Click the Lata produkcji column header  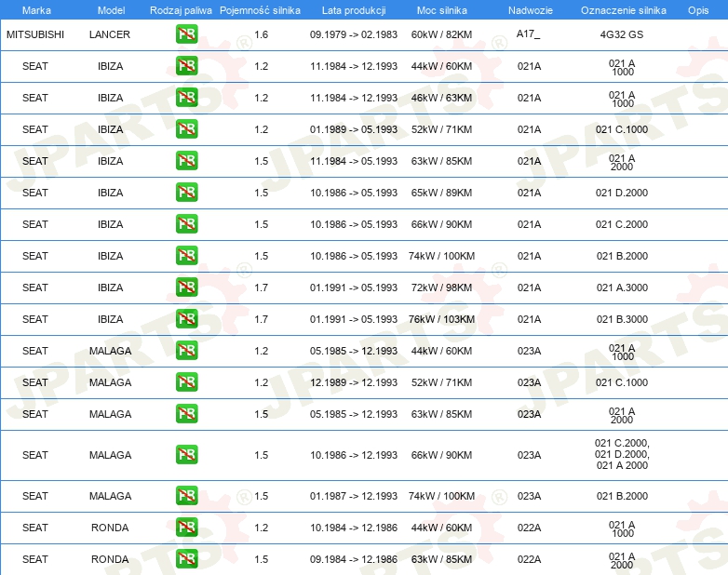pyautogui.click(x=354, y=10)
